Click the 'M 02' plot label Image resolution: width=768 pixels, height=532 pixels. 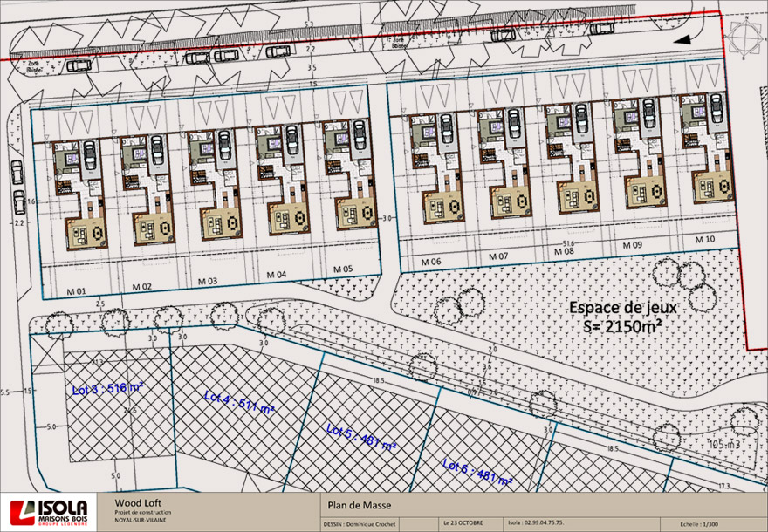pos(142,286)
